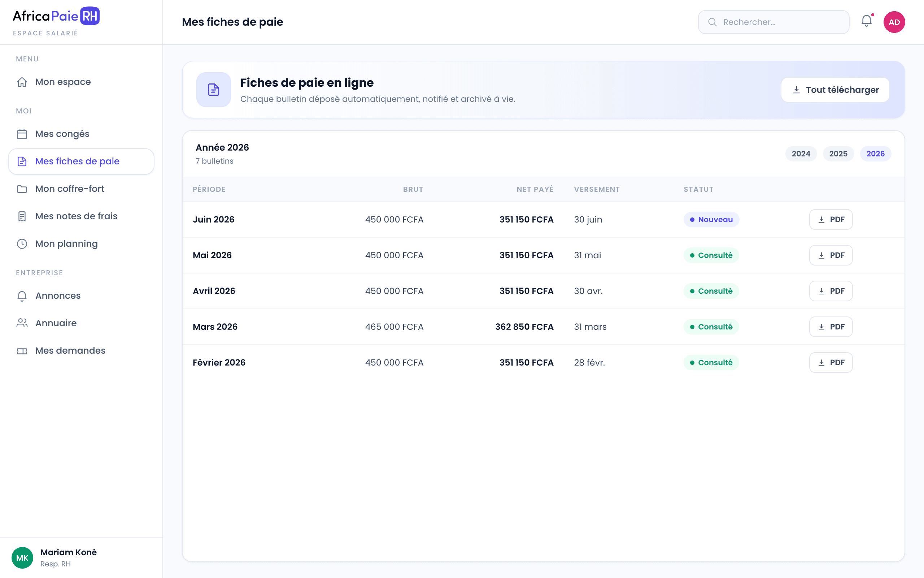
Task: Download Mai 2026 PDF
Action: pos(831,255)
